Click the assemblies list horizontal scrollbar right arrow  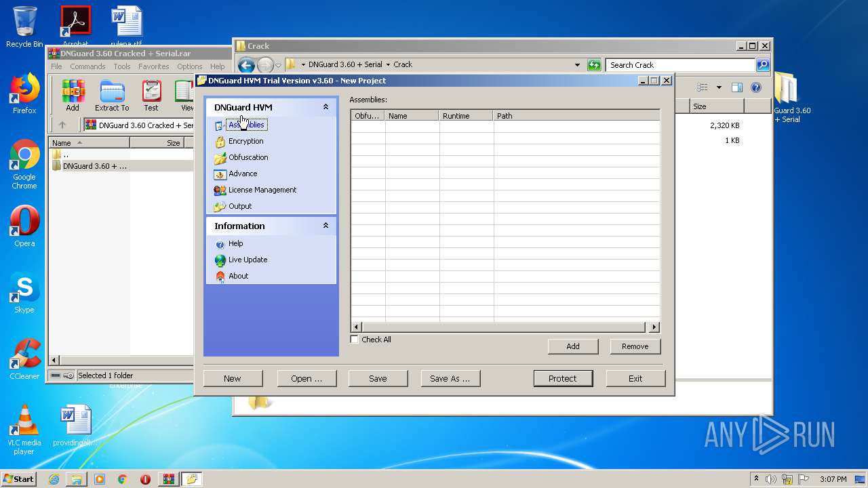click(654, 327)
